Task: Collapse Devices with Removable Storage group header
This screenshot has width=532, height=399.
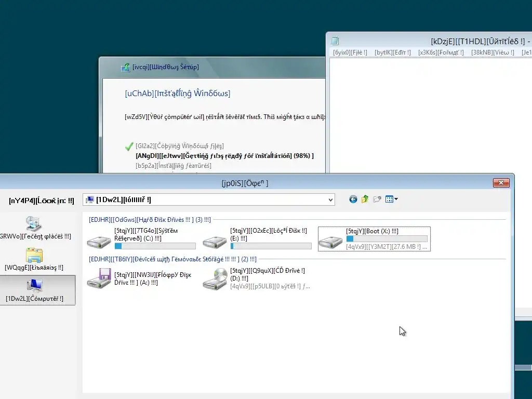Action: click(x=172, y=259)
